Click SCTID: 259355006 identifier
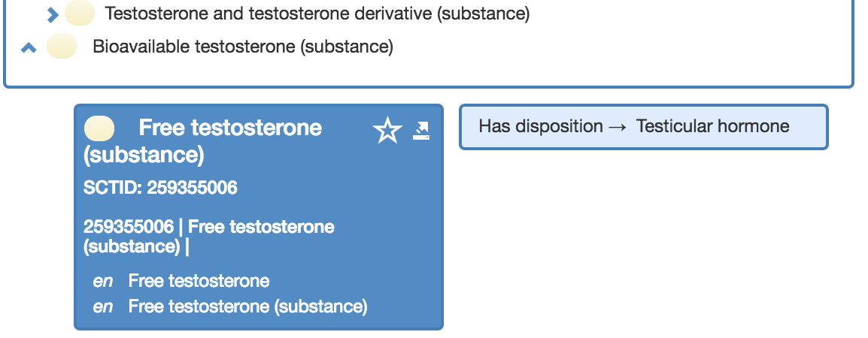The image size is (868, 338). 160,188
